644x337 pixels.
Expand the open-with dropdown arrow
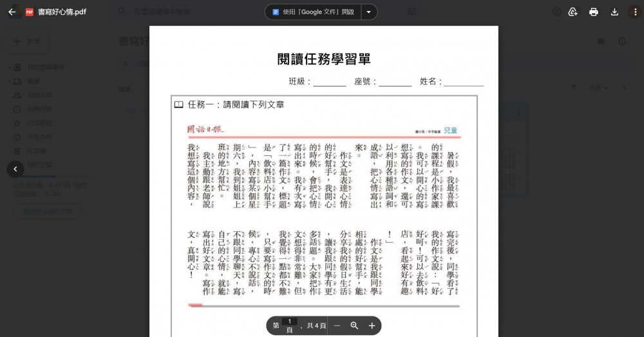point(368,12)
